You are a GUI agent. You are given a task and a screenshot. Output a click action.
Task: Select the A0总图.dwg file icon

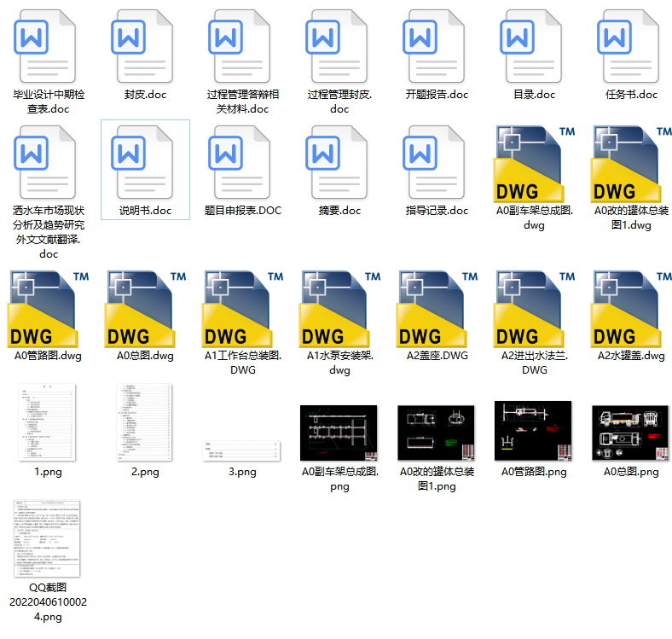pyautogui.click(x=145, y=308)
